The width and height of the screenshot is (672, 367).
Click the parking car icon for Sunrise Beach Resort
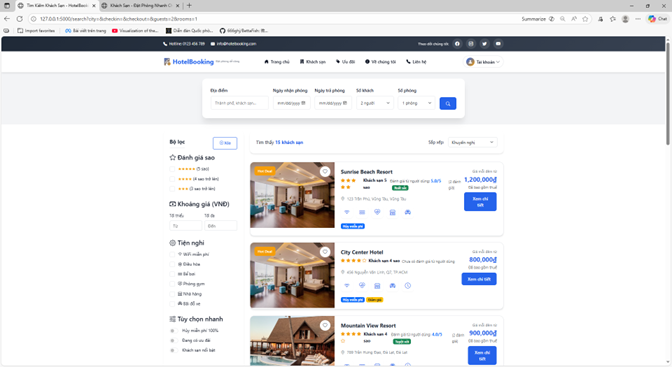[x=408, y=212]
